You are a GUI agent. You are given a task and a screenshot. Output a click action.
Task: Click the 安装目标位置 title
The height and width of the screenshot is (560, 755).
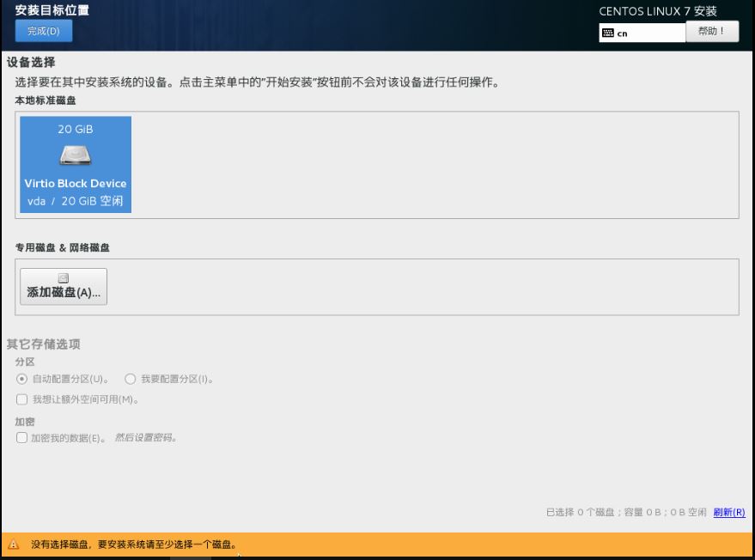pos(52,10)
